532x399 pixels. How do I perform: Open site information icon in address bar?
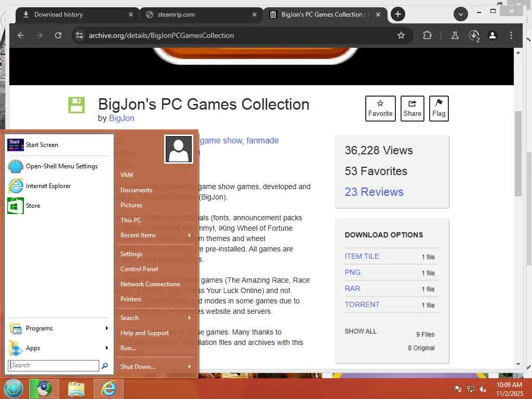pos(79,35)
